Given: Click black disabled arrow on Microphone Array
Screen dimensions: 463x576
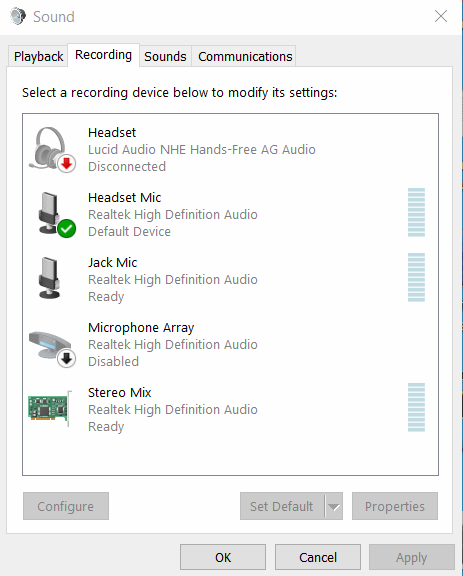Looking at the screenshot, I should 67,359.
